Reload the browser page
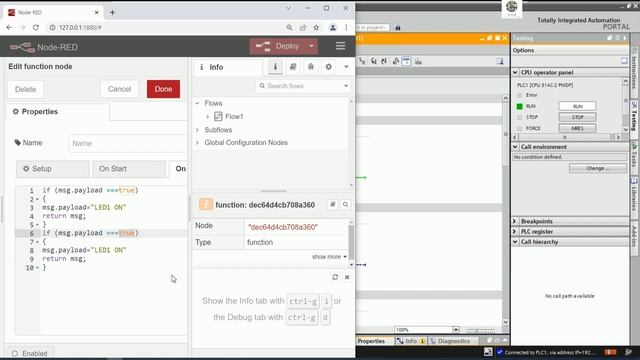 (36, 27)
